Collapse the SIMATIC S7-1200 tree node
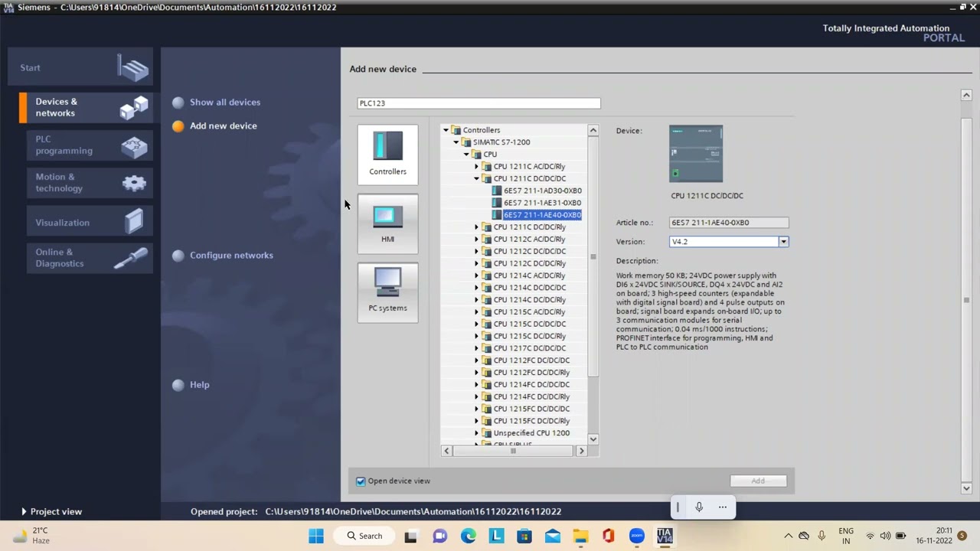Image resolution: width=980 pixels, height=551 pixels. (456, 142)
